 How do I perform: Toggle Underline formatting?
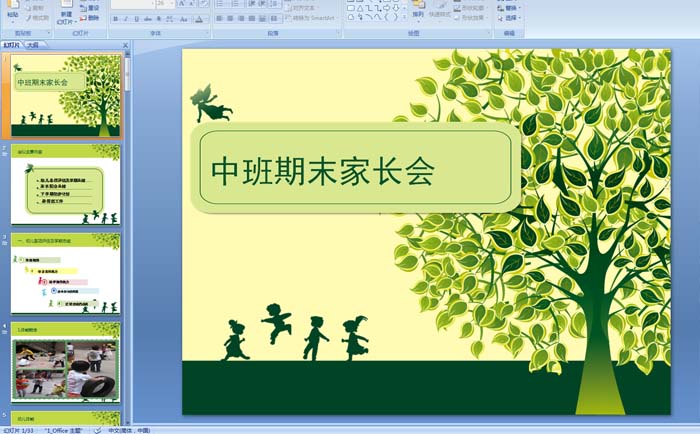(x=137, y=19)
